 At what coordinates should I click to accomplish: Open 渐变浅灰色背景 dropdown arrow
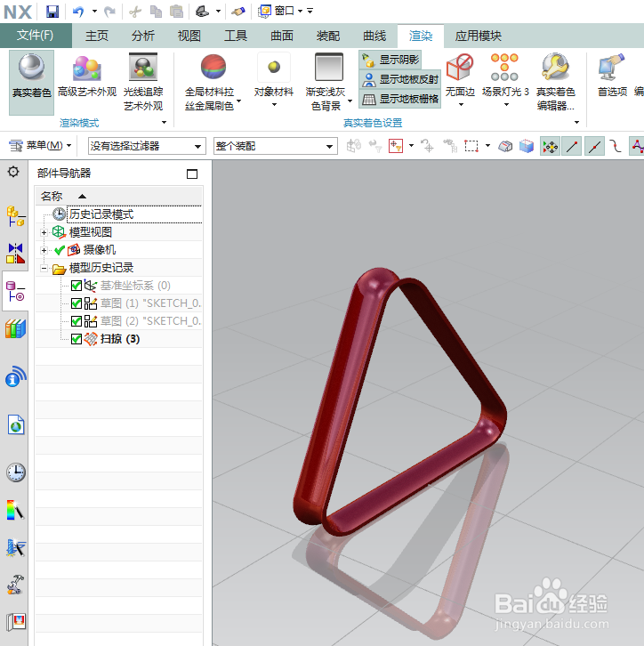click(350, 101)
